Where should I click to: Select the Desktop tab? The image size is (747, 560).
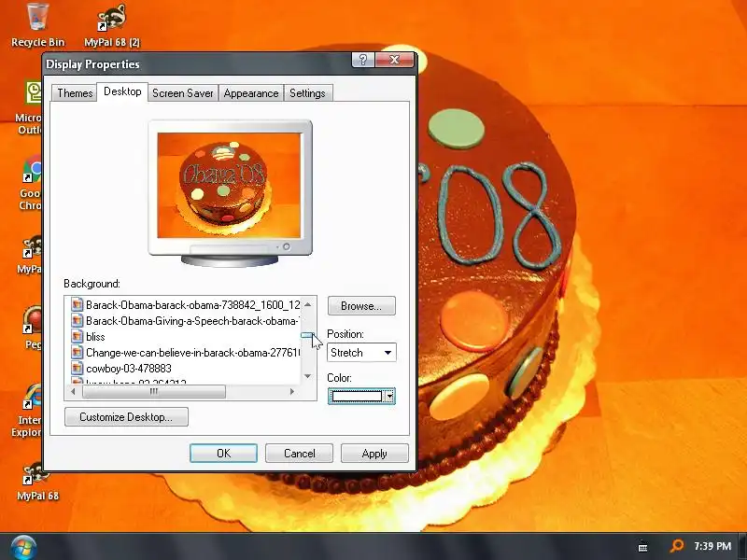122,91
